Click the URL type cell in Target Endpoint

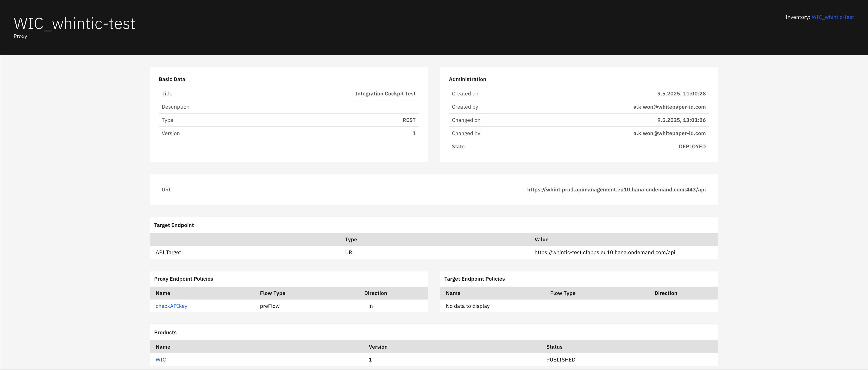click(x=350, y=252)
